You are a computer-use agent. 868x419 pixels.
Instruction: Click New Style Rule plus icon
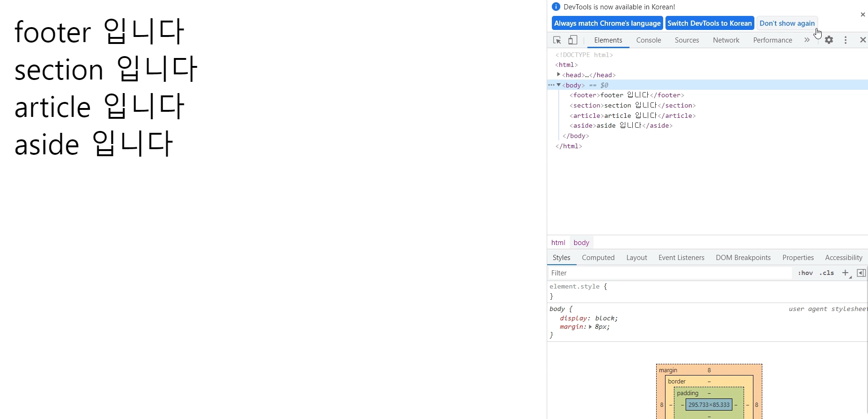(846, 273)
